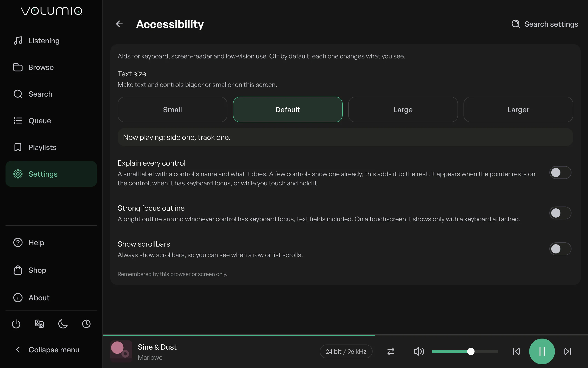This screenshot has width=588, height=368.
Task: Skip to the previous track
Action: (516, 351)
